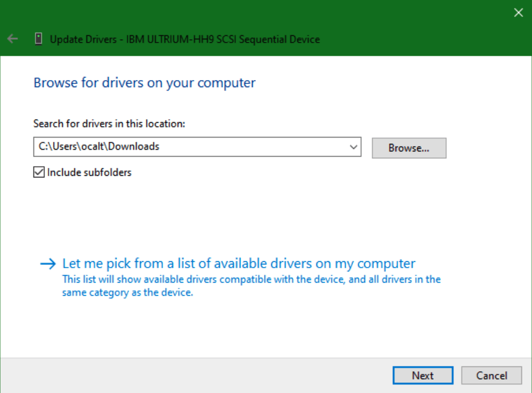
Task: Select the C:\Users\ocalt\Downloads path text
Action: click(99, 147)
